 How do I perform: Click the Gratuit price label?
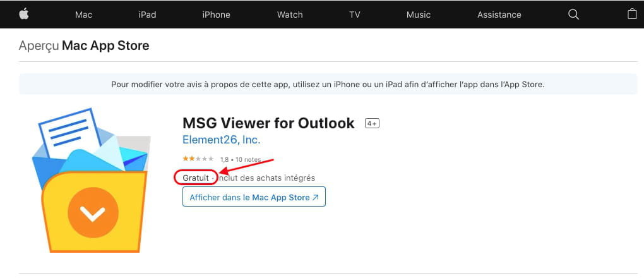(196, 178)
